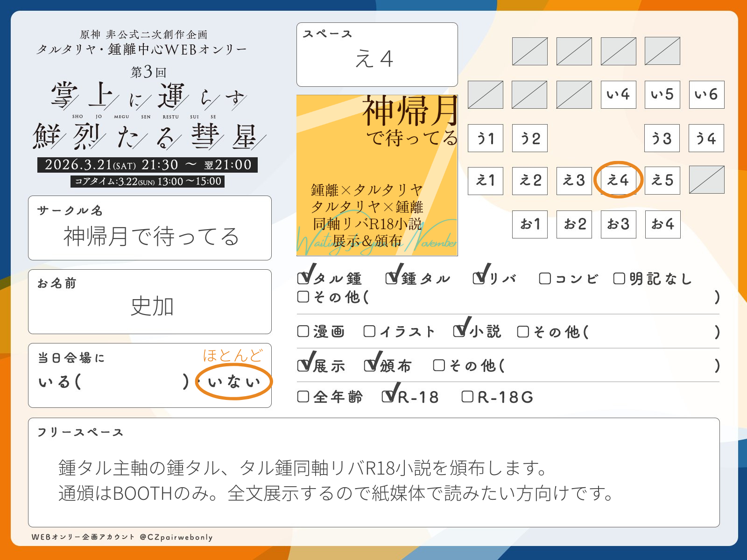
Task: Check the 漫画 checkbox
Action: pos(303,331)
